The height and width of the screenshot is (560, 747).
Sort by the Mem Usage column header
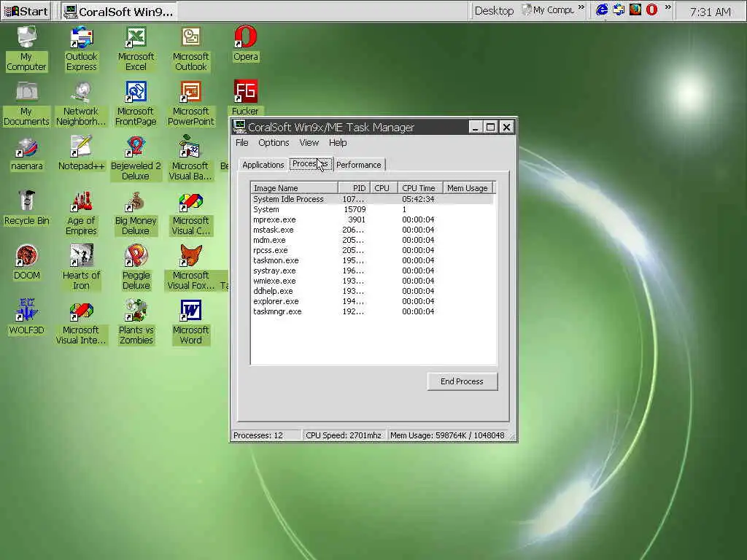[468, 188]
